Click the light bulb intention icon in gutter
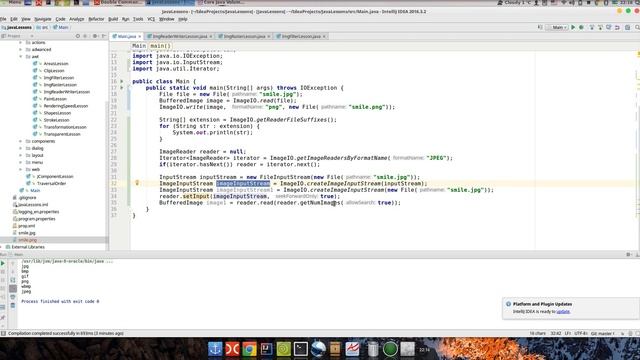The width and height of the screenshot is (640, 360). point(137,183)
